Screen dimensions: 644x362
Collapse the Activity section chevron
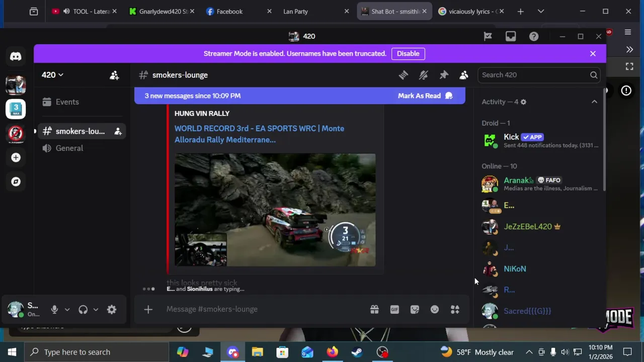(x=594, y=102)
